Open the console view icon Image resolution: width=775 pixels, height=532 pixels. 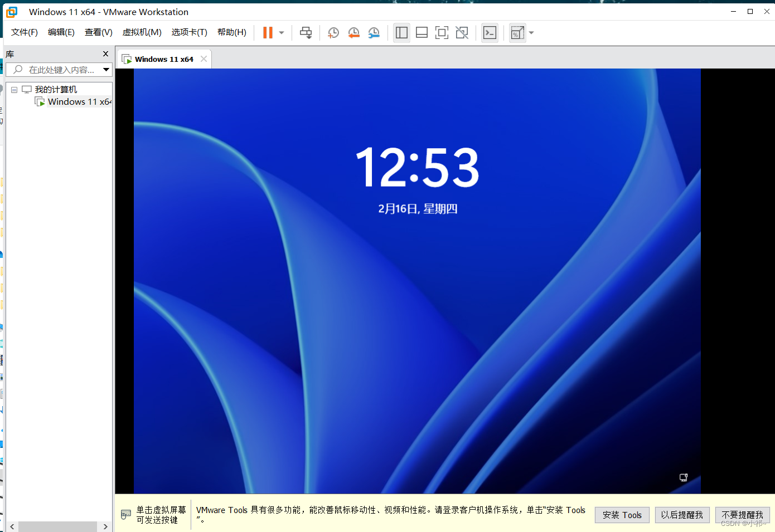pyautogui.click(x=490, y=33)
